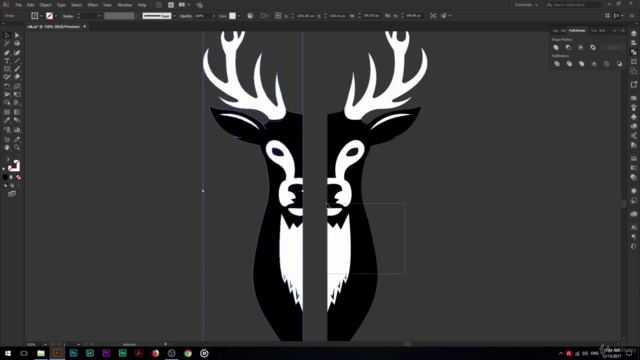Switch to the Pathfinder panel tab

pos(577,31)
